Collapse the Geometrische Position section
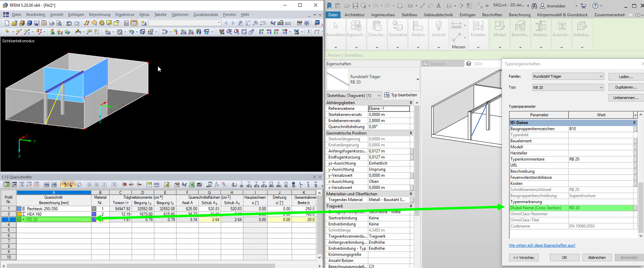Image resolution: width=644 pixels, height=268 pixels. 411,133
